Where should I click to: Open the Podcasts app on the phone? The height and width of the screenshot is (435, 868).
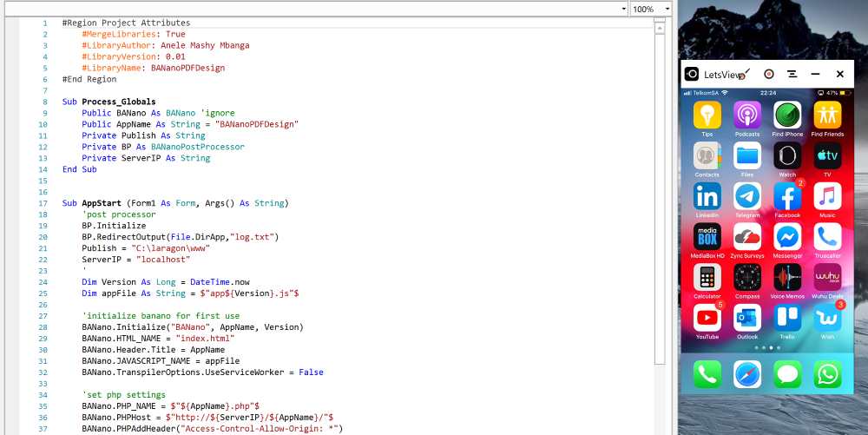[x=747, y=115]
